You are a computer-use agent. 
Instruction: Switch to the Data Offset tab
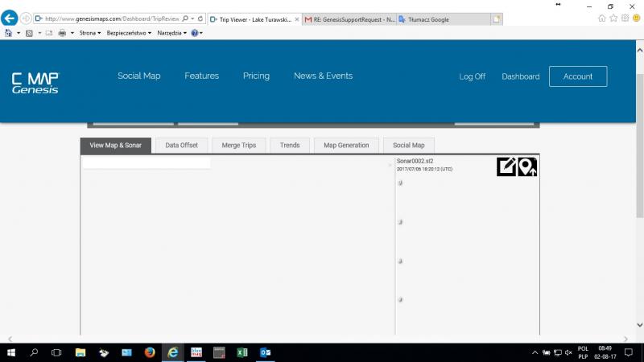[x=182, y=146]
